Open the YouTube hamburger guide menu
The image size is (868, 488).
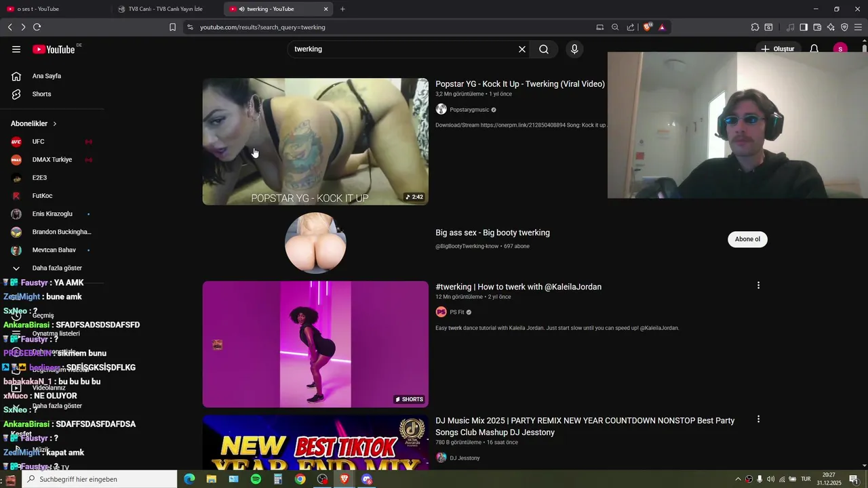[x=16, y=49]
